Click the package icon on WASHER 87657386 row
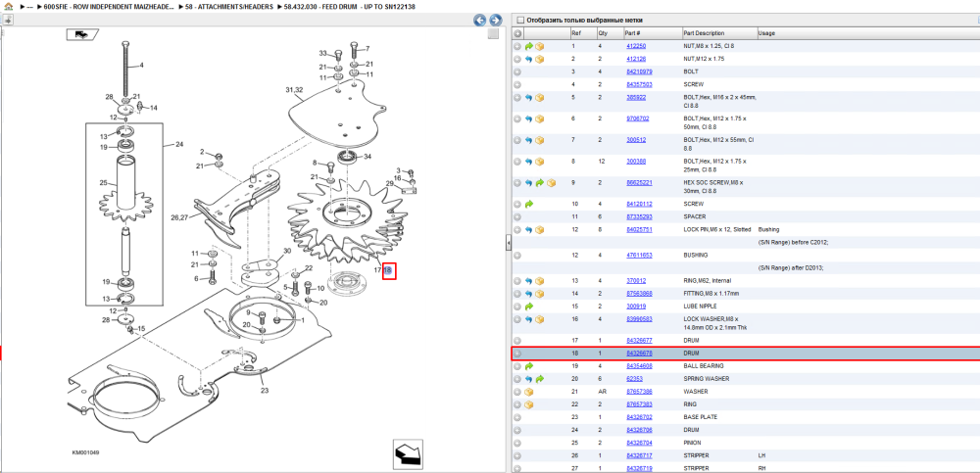 [x=529, y=392]
